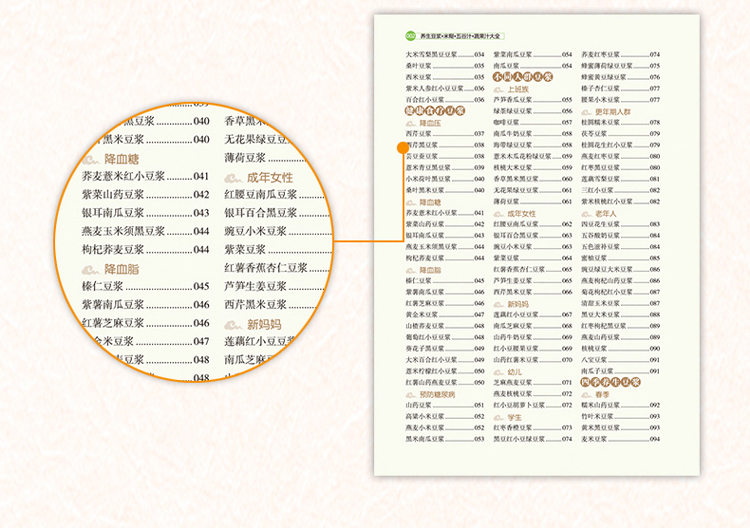Click cloud icon beside 上班族 on the page

point(499,88)
